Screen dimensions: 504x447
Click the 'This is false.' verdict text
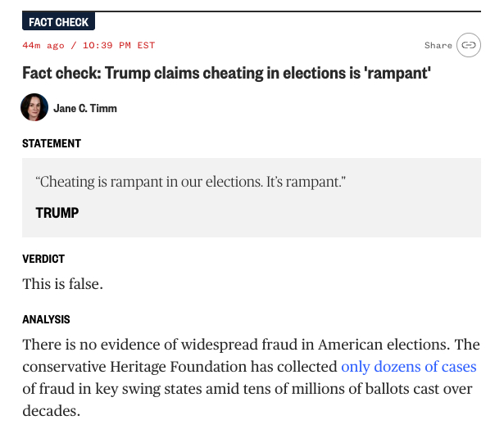point(63,284)
